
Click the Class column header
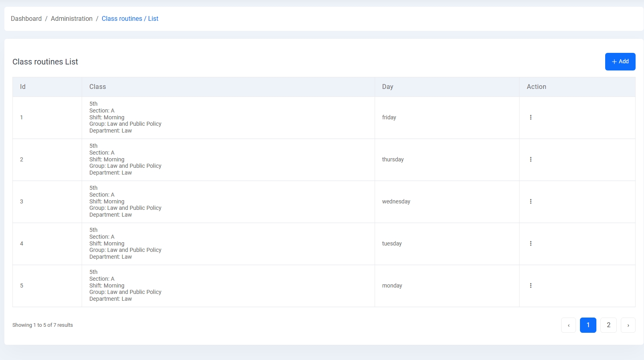(x=98, y=87)
